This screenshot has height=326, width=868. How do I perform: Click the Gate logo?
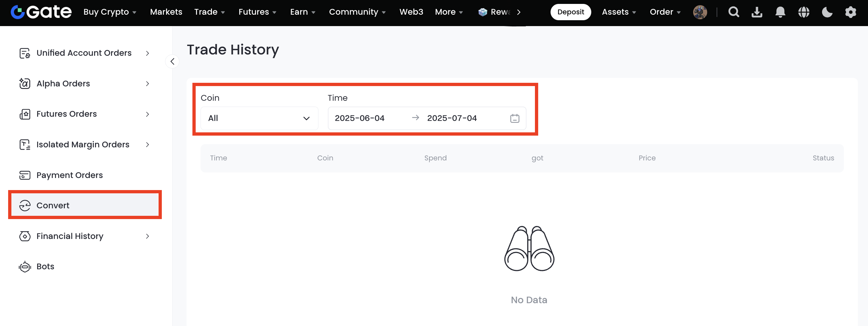pyautogui.click(x=41, y=12)
